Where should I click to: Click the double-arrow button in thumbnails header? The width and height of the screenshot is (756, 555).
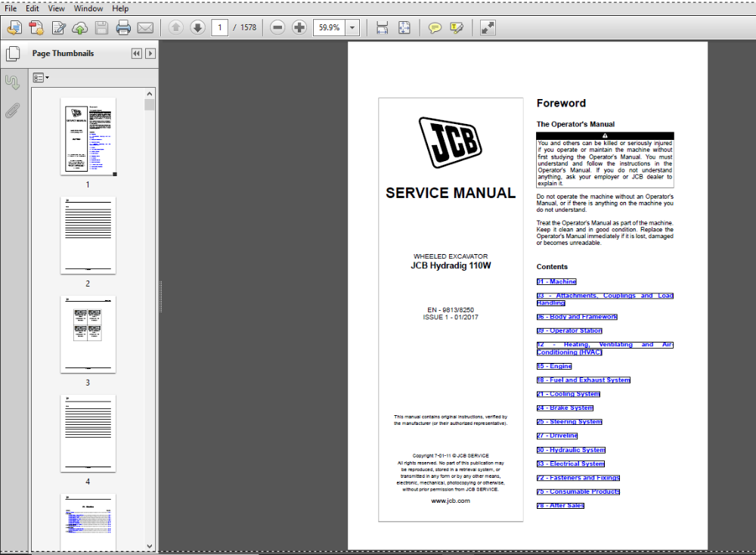point(137,54)
